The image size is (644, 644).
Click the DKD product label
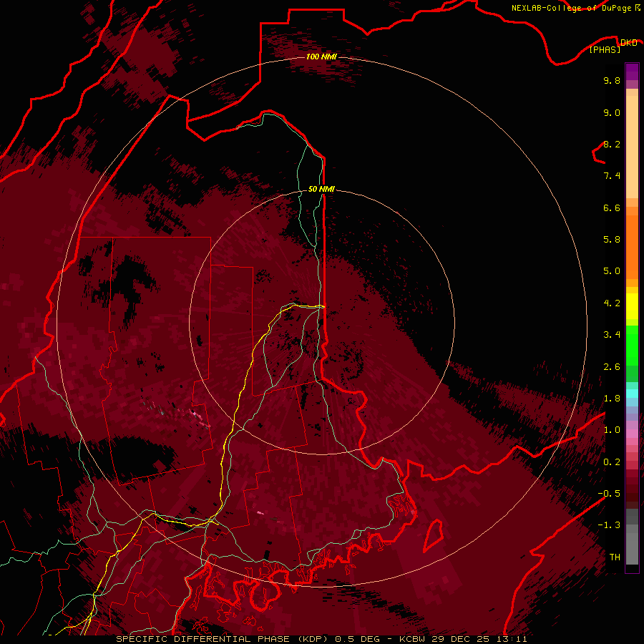coord(628,42)
